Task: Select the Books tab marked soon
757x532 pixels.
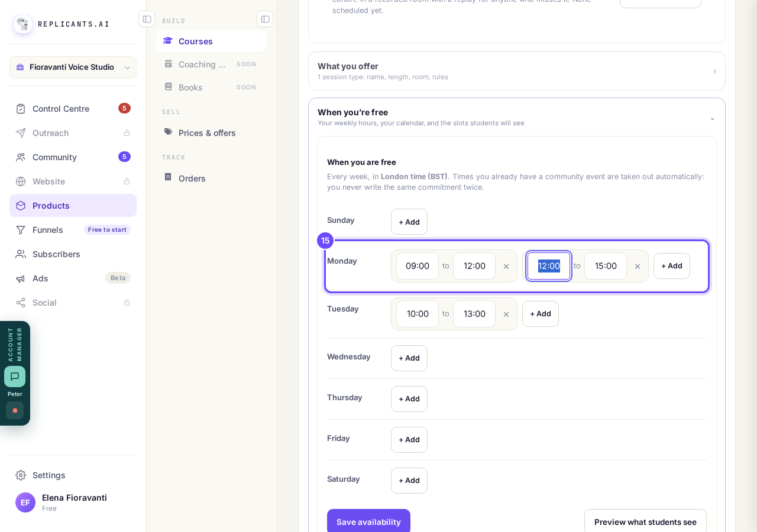Action: point(211,87)
